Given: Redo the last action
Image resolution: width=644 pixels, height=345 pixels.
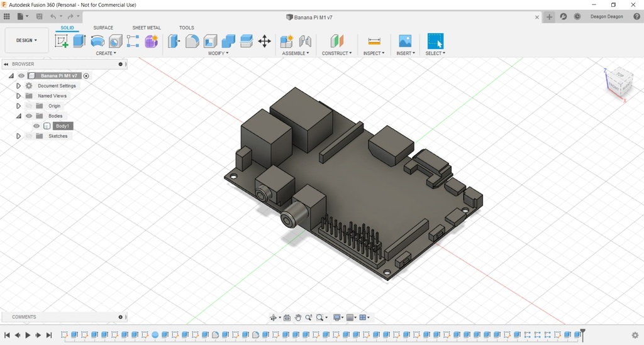Looking at the screenshot, I should pos(70,16).
